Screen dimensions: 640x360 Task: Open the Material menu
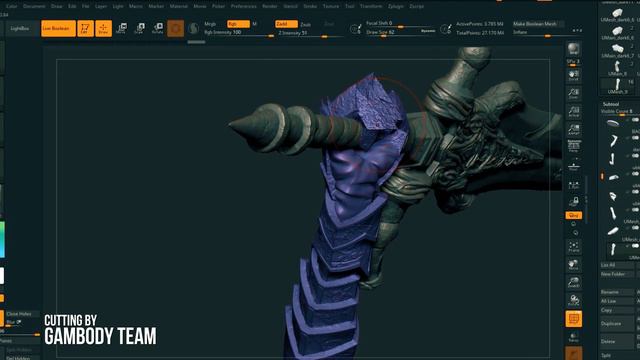click(178, 6)
